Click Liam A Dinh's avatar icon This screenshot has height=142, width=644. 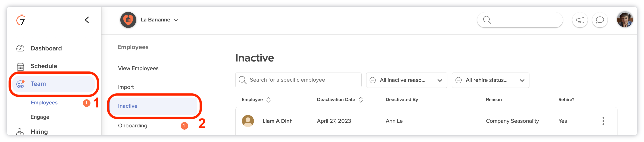[248, 121]
